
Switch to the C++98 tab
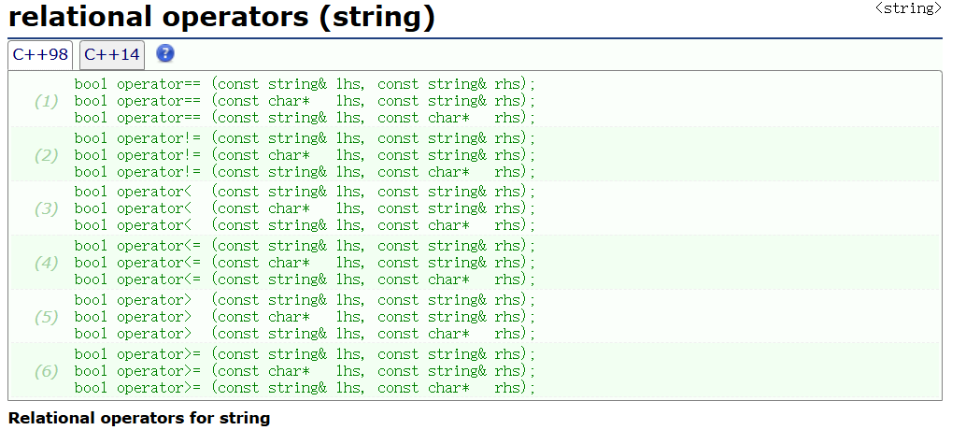[40, 54]
